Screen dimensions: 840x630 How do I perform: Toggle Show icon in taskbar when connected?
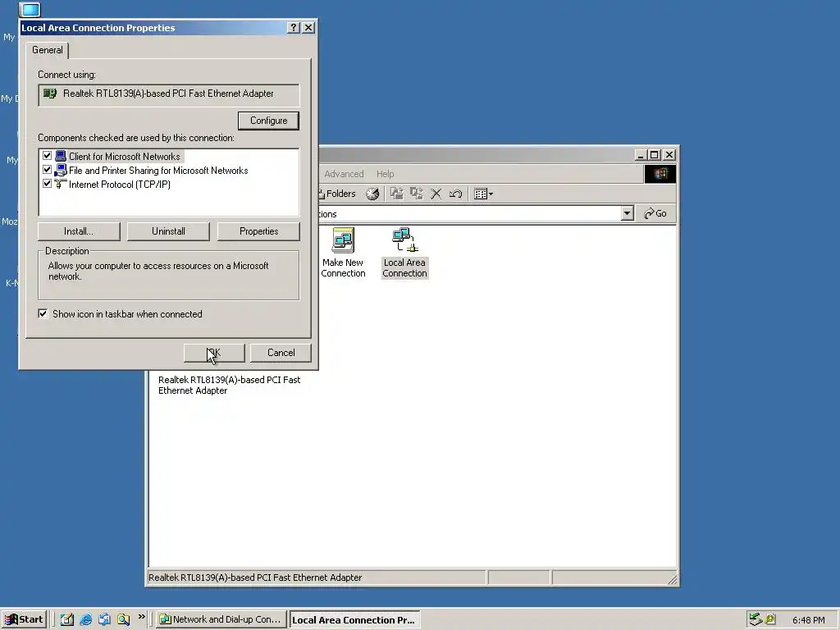(x=43, y=314)
